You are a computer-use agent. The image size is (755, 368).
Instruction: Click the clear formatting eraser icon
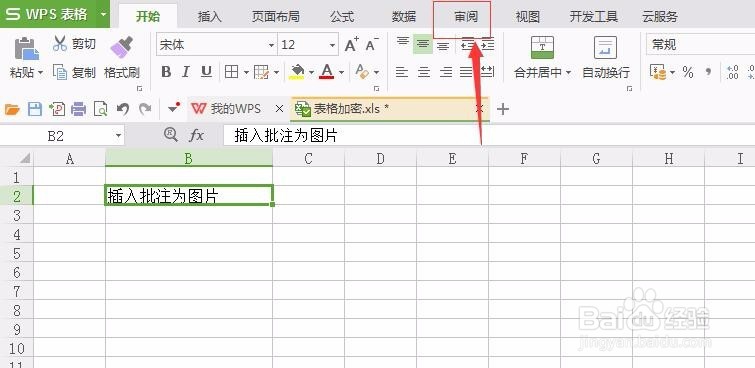coord(362,72)
